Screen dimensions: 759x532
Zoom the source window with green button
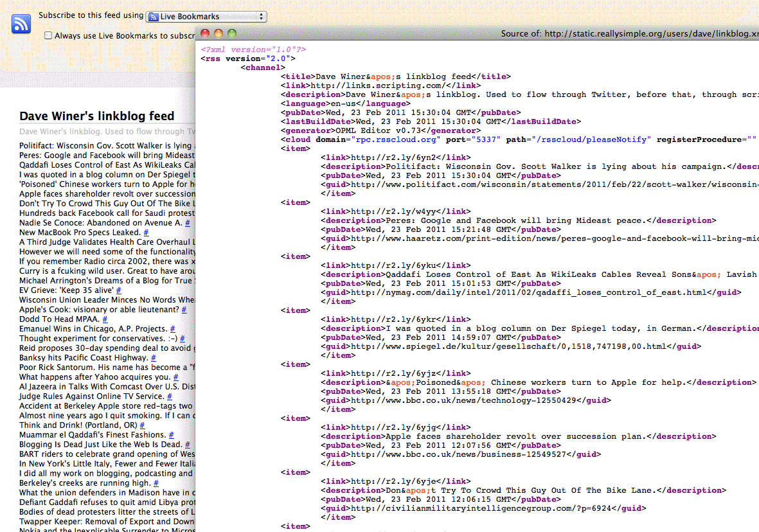click(232, 33)
